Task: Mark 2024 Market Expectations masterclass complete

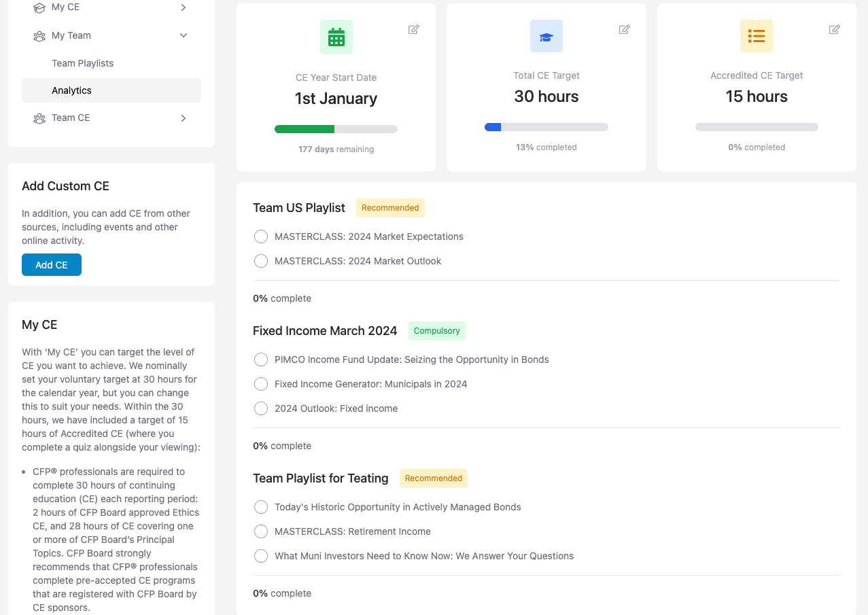Action: (260, 236)
